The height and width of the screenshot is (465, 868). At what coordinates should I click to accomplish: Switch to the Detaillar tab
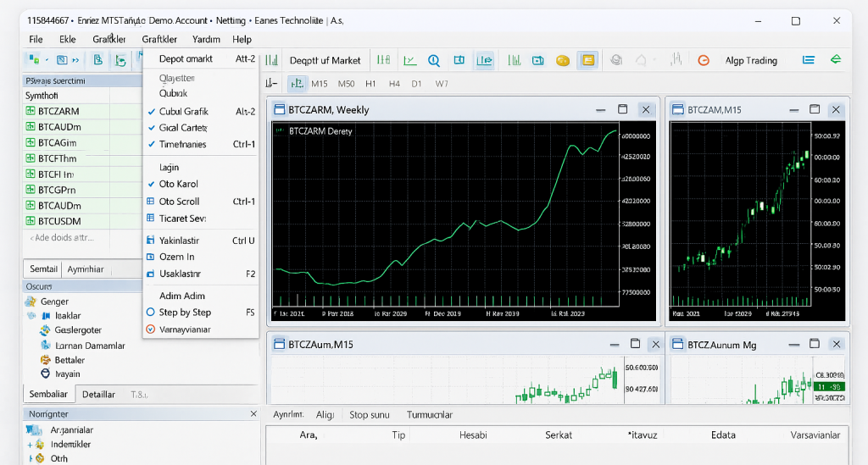(98, 394)
